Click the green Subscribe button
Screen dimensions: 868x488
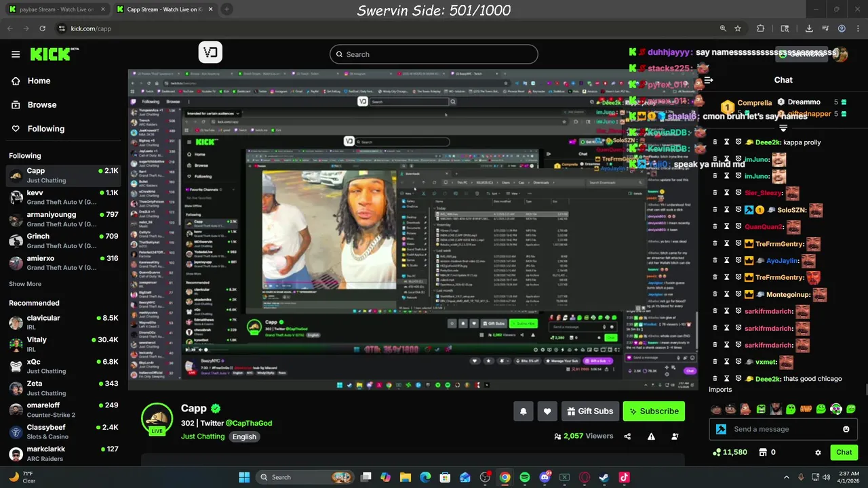click(654, 411)
